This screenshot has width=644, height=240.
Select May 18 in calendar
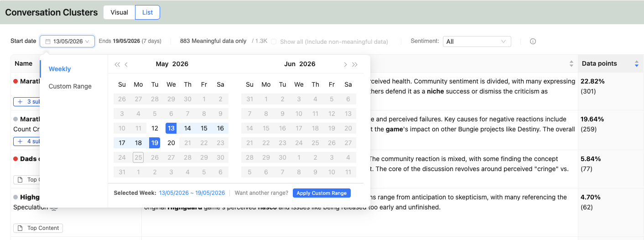pyautogui.click(x=138, y=143)
